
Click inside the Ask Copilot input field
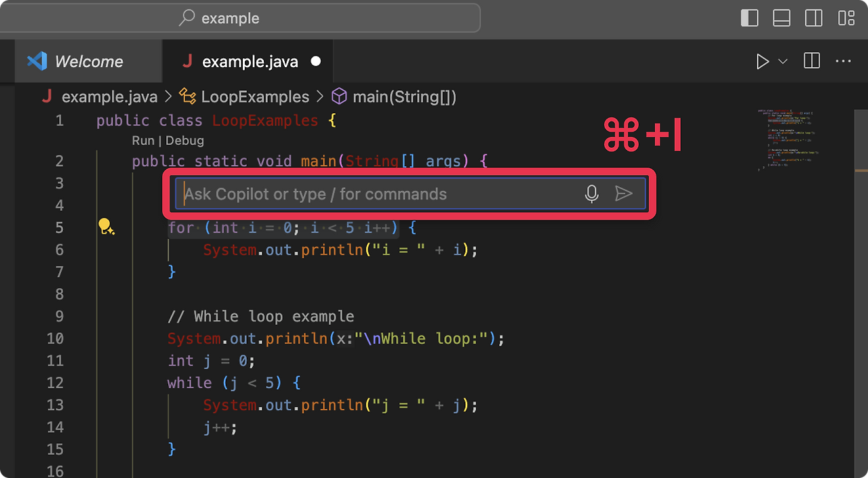point(339,194)
